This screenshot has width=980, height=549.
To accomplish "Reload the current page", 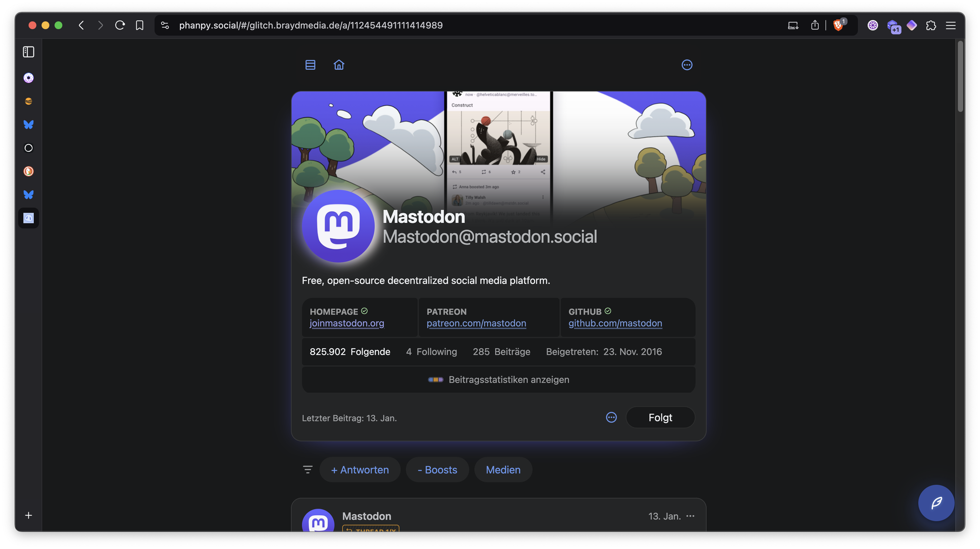I will point(120,25).
